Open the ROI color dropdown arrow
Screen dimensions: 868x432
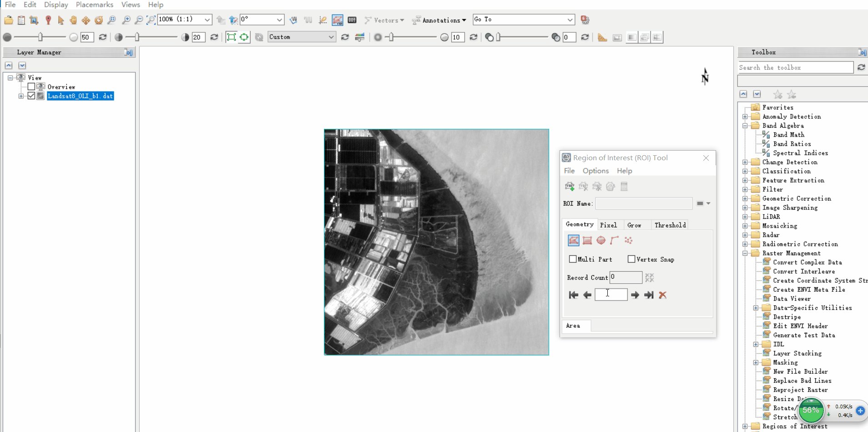[x=708, y=203]
